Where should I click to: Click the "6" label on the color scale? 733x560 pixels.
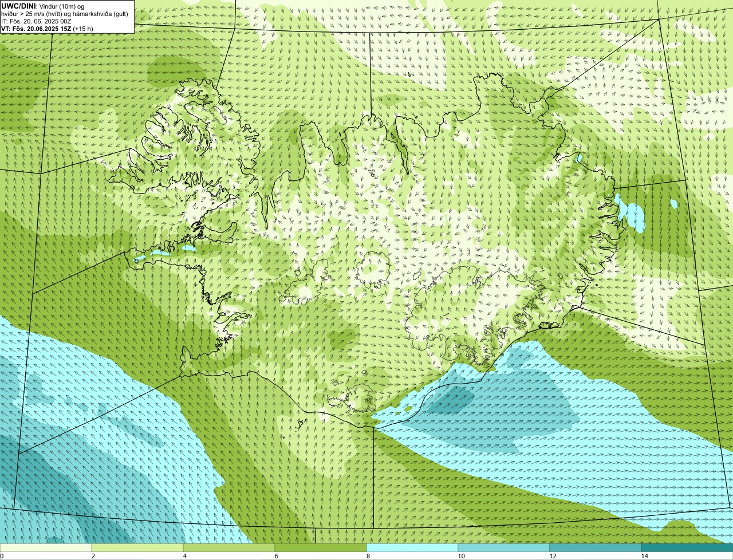[276, 556]
